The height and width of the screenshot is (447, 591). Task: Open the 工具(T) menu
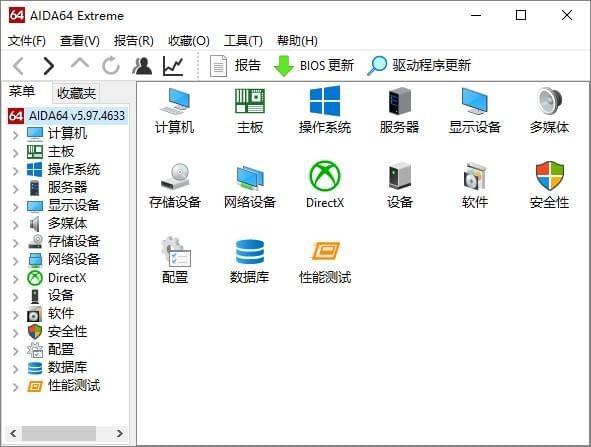click(x=243, y=40)
